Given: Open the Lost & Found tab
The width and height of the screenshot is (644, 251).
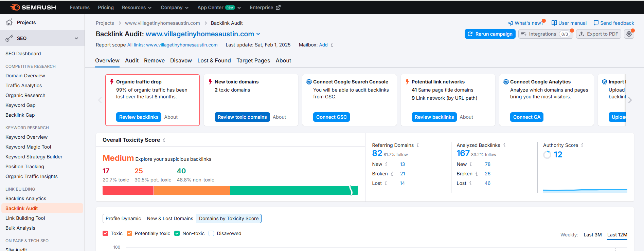Looking at the screenshot, I should click(x=214, y=60).
